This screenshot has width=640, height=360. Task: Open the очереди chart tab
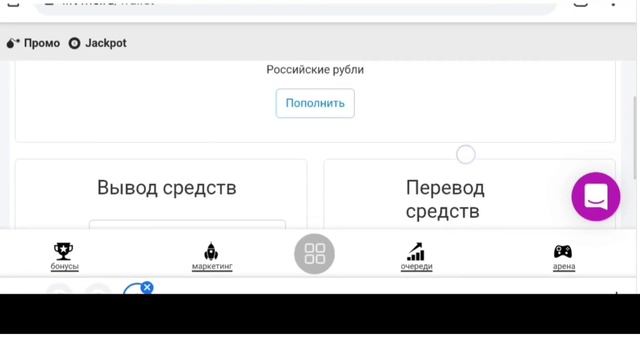[416, 256]
